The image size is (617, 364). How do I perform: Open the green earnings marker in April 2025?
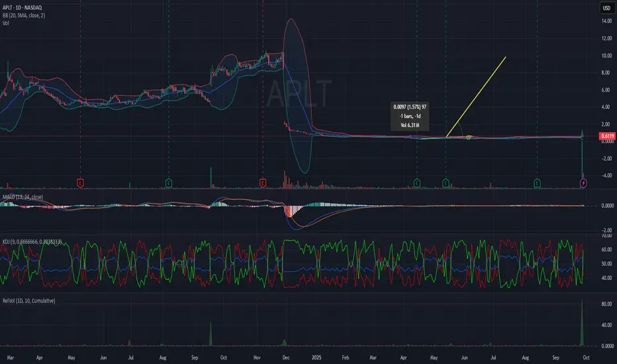click(416, 183)
